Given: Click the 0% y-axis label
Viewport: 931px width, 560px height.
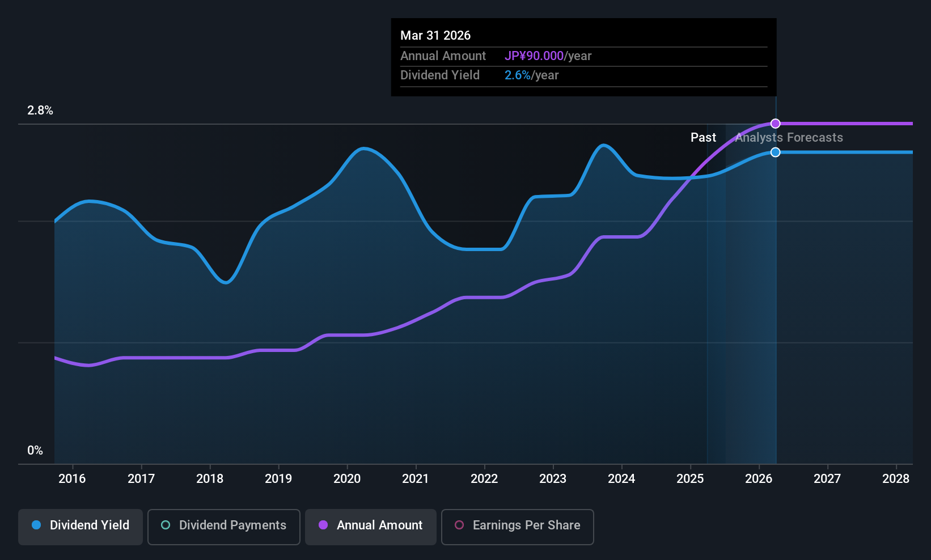Looking at the screenshot, I should [x=35, y=451].
